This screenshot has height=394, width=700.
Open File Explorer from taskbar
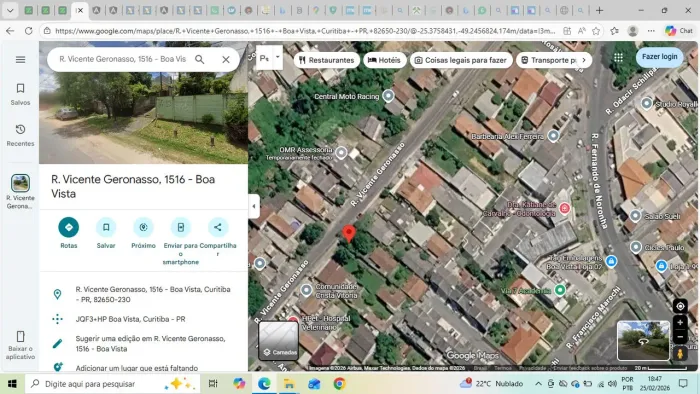pos(289,384)
